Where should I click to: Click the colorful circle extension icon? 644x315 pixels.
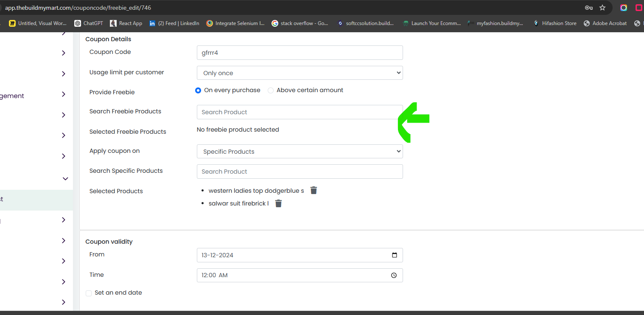point(624,8)
